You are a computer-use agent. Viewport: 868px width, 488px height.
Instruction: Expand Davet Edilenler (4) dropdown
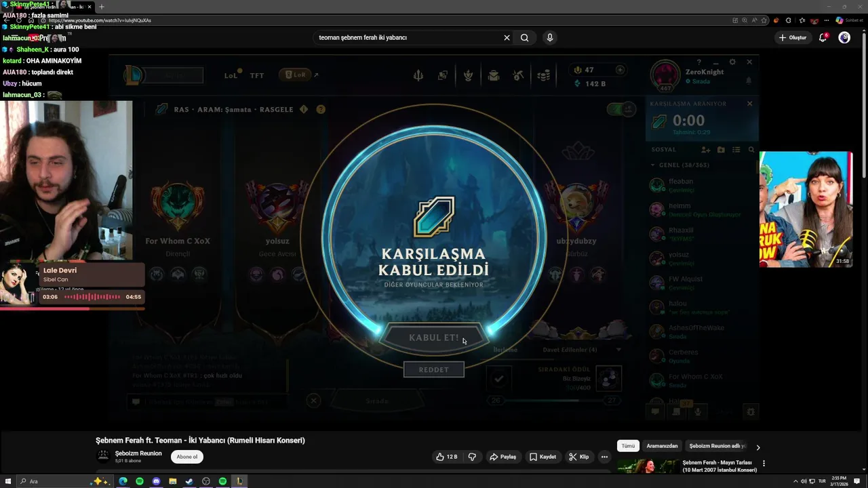tap(582, 350)
